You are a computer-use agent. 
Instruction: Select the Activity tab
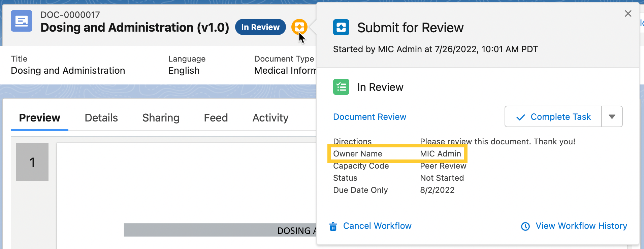(x=270, y=118)
